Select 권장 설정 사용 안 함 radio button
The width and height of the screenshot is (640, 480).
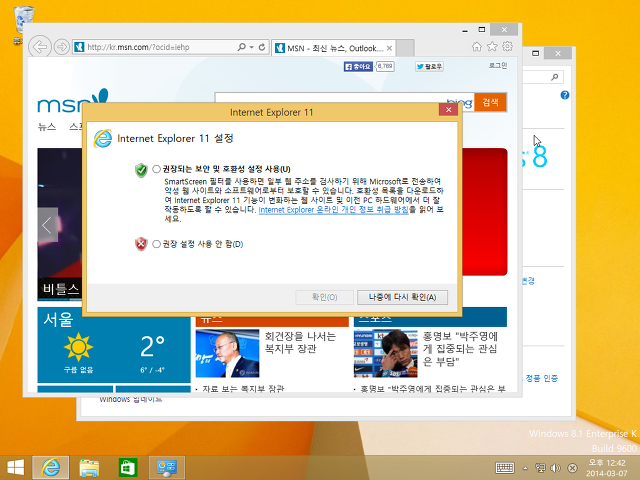[156, 244]
